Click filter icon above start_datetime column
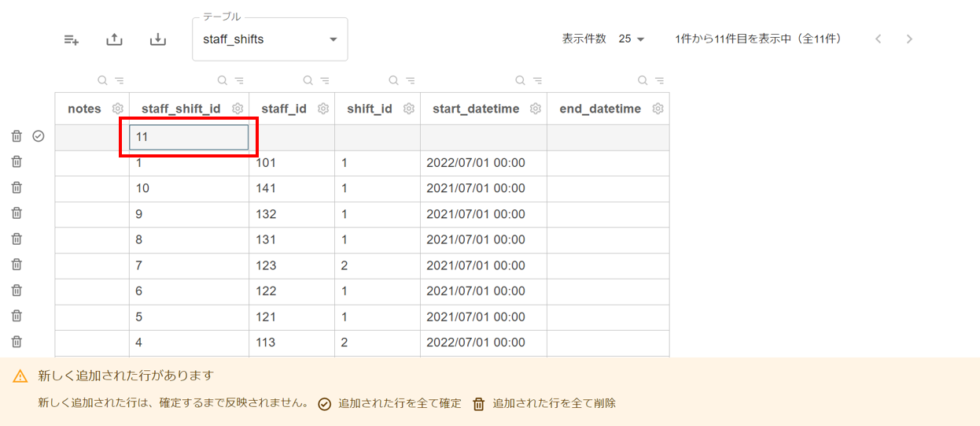The image size is (980, 426). 537,80
